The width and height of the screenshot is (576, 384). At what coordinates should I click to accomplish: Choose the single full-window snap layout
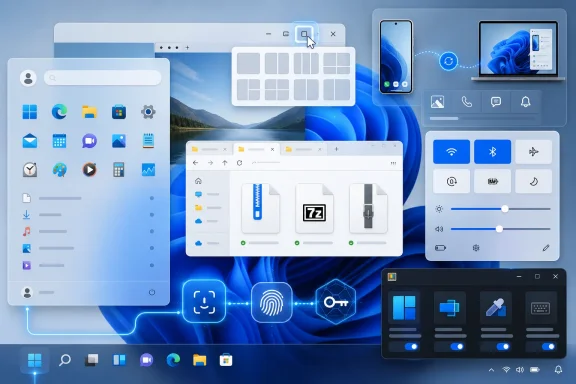point(248,63)
